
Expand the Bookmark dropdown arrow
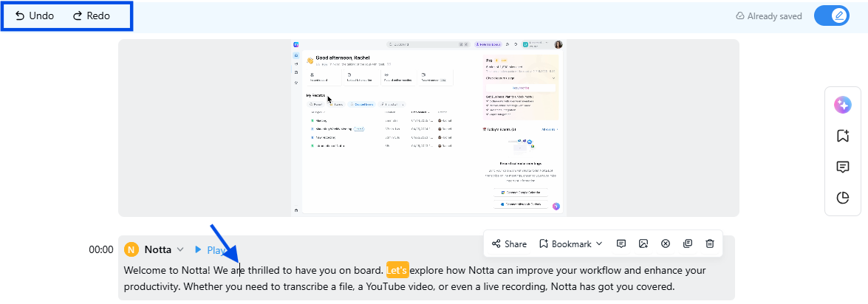(599, 243)
